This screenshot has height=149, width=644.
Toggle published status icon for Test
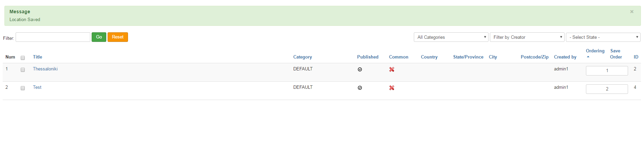360,88
